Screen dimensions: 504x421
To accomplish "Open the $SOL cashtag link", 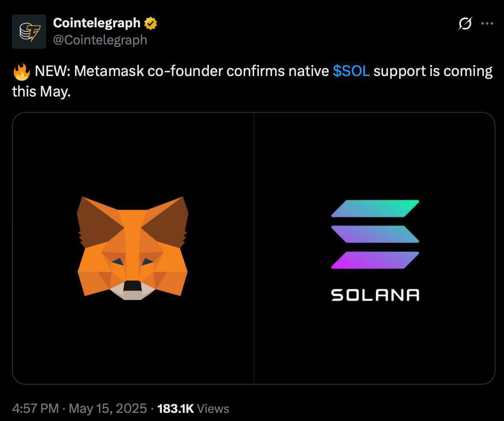I will pyautogui.click(x=351, y=71).
